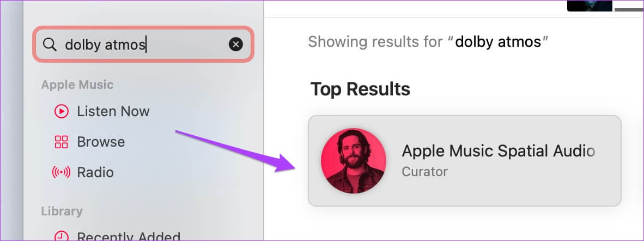Collapse the Library sidebar section header
Image resolution: width=644 pixels, height=241 pixels.
pos(62,211)
